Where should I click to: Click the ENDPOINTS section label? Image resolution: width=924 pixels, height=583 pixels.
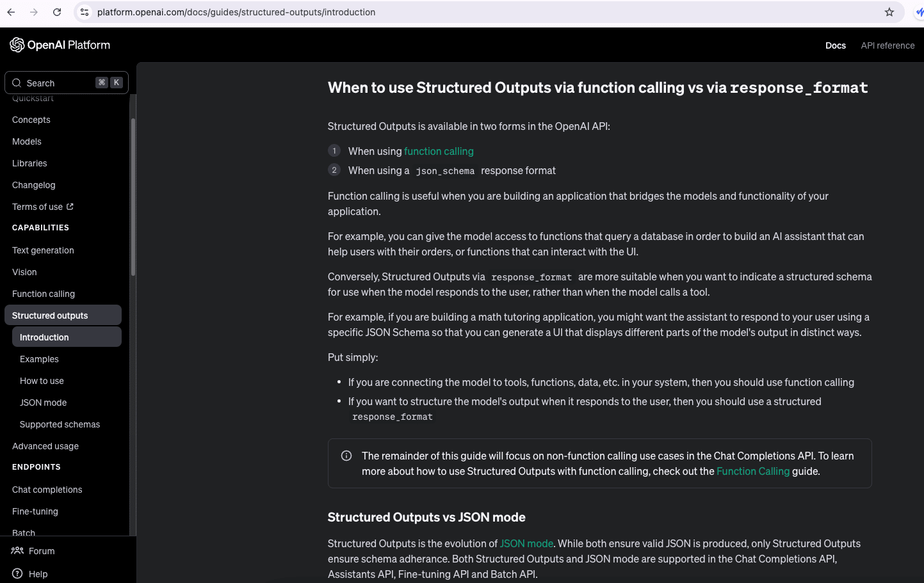pos(36,467)
